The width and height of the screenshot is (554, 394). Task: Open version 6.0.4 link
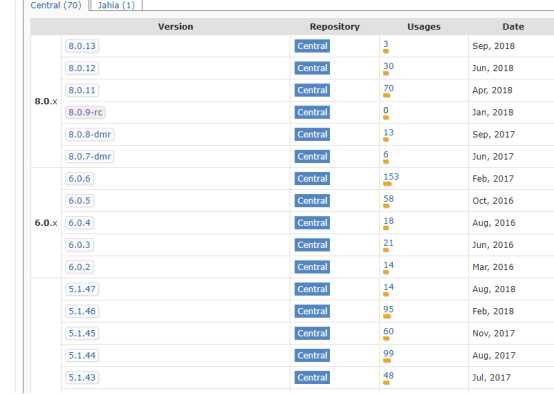pos(79,223)
